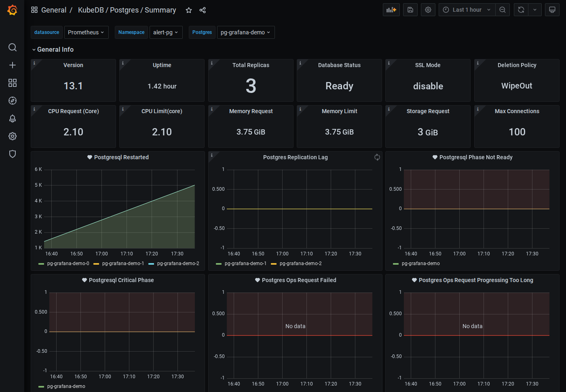566x392 pixels.
Task: Open Postgres Ops Request Progressing Too Long title
Action: [476, 280]
